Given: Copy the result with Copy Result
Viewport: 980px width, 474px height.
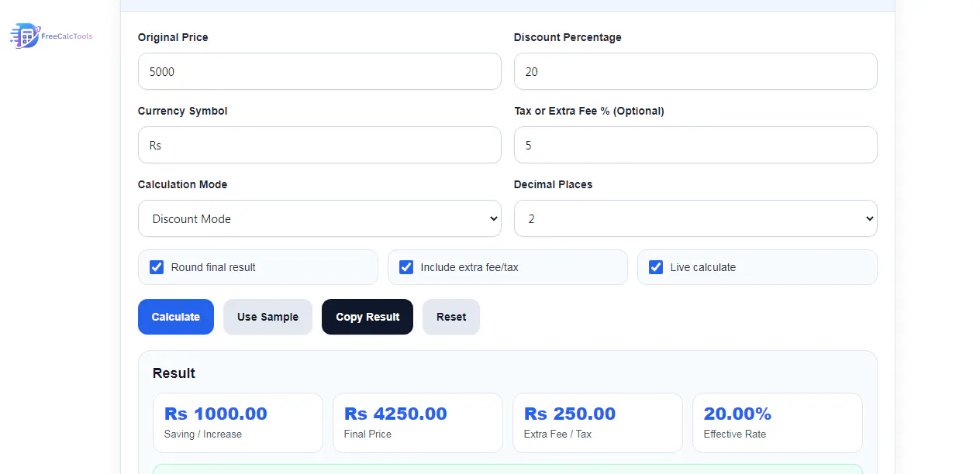Looking at the screenshot, I should (367, 317).
